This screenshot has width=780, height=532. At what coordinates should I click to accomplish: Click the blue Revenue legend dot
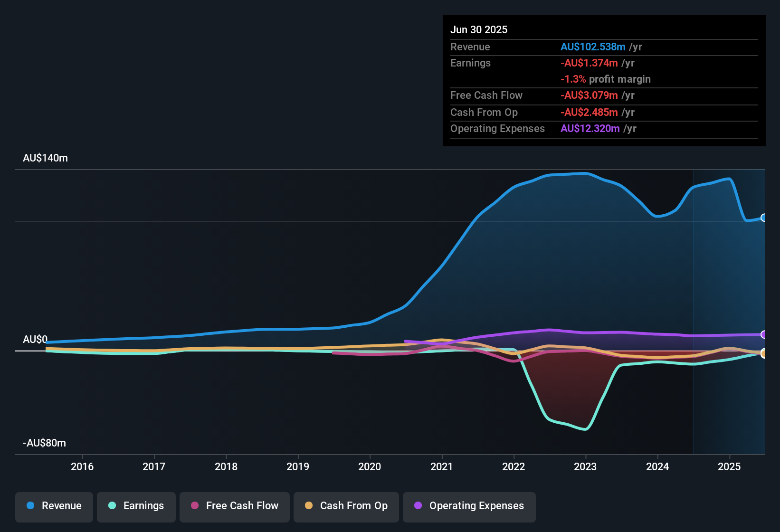[30, 505]
